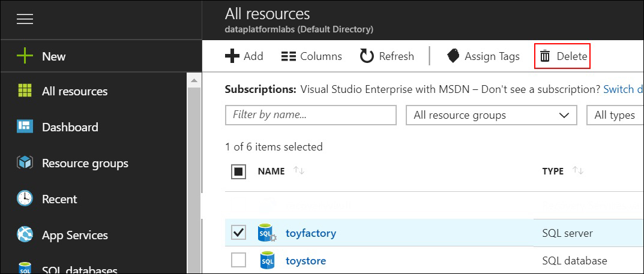Click the Assign Tags button label
Image resolution: width=644 pixels, height=274 pixels.
pos(492,56)
